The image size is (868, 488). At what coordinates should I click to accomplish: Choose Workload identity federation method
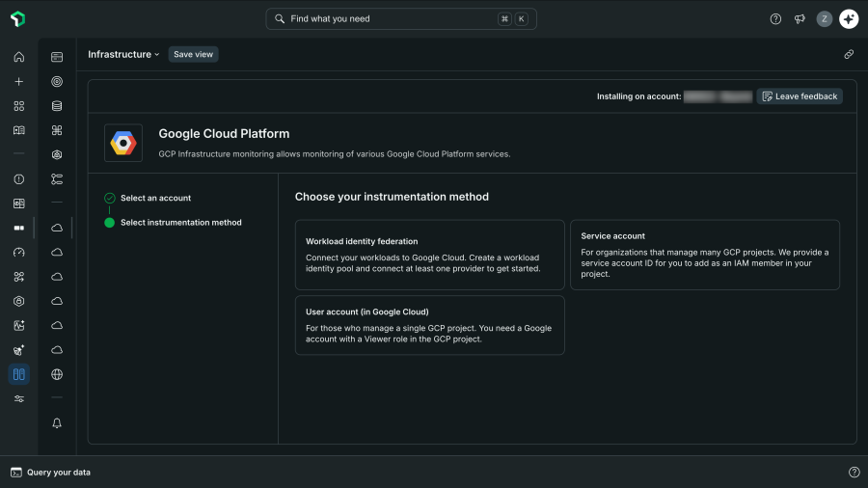[x=429, y=255]
